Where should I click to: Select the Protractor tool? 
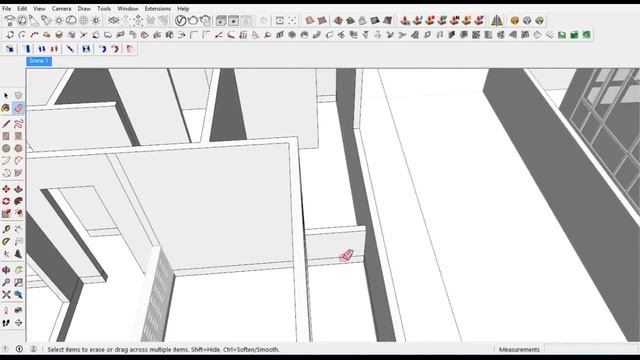click(6, 242)
